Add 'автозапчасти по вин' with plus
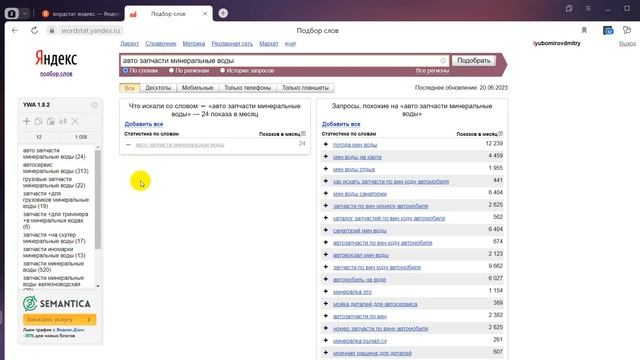 326,316
